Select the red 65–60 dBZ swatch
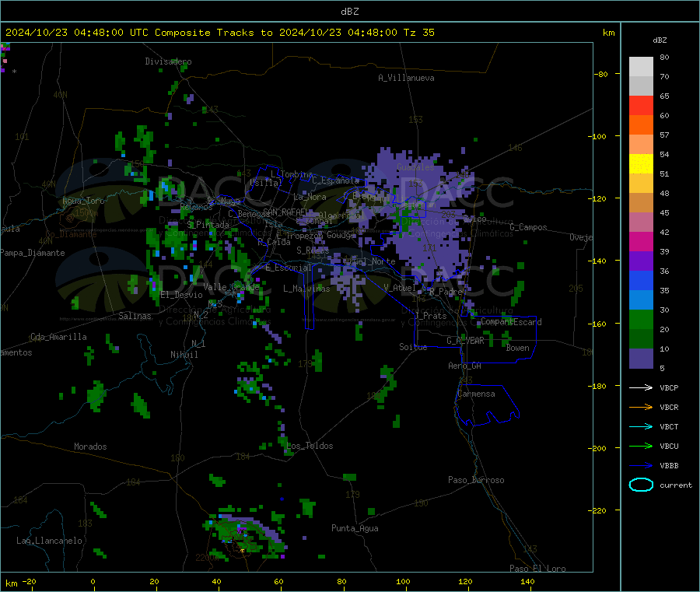 pyautogui.click(x=641, y=105)
